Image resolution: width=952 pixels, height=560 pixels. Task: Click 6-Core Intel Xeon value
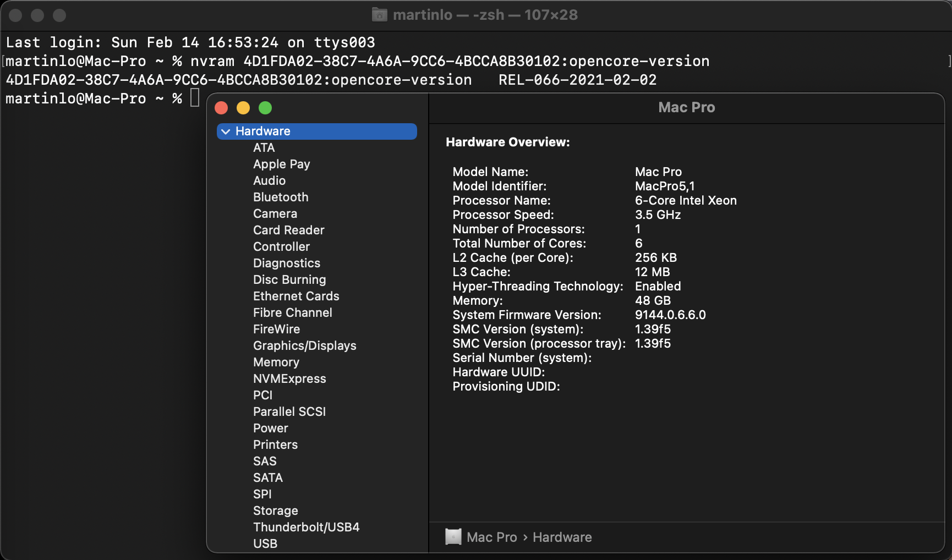pyautogui.click(x=686, y=201)
